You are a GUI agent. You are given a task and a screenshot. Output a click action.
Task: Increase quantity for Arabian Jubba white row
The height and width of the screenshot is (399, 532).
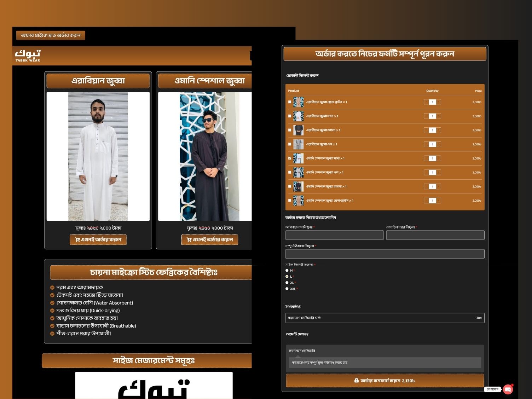[x=439, y=116]
